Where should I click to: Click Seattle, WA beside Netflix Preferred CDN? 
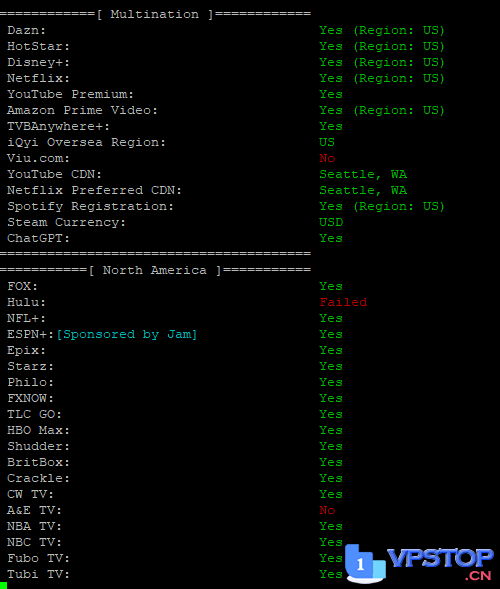[363, 190]
